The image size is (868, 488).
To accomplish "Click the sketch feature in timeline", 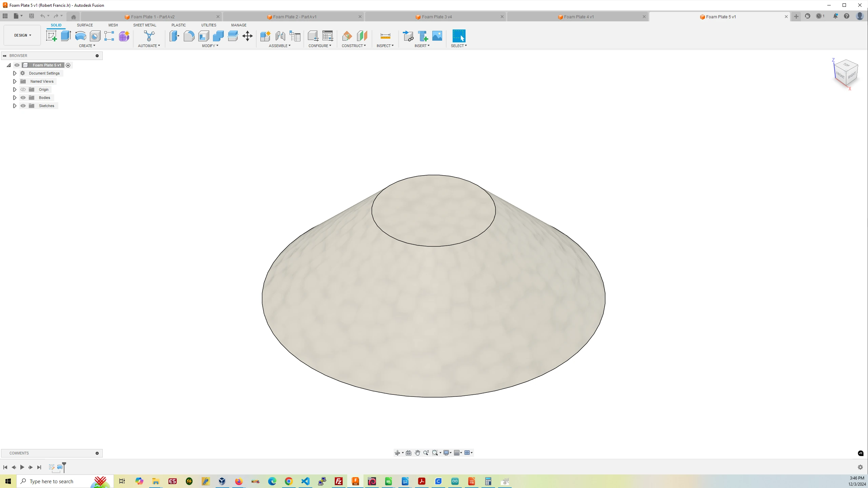I will click(52, 467).
